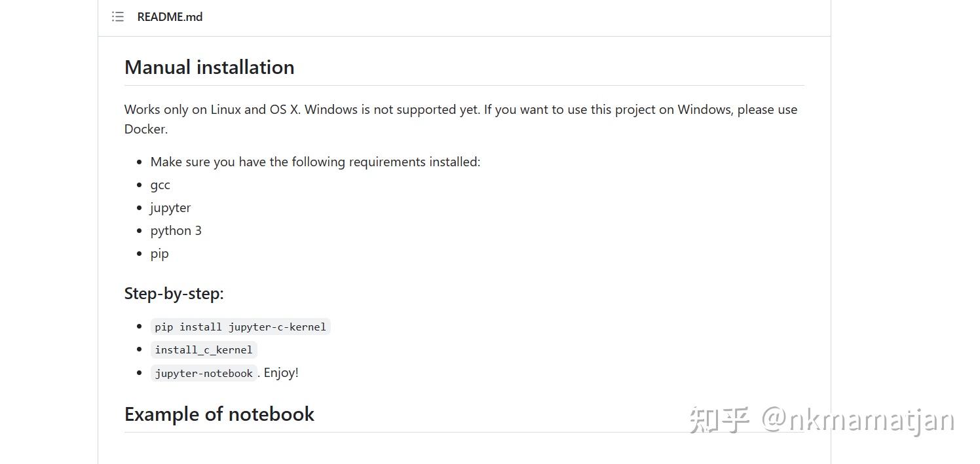Select the jupyter-notebook code snippet

[x=204, y=373]
